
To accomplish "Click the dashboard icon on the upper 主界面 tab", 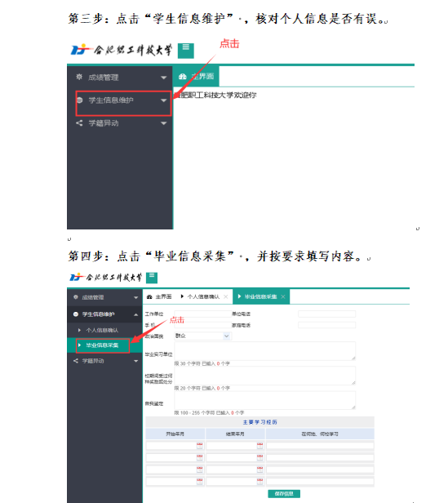I will [183, 77].
